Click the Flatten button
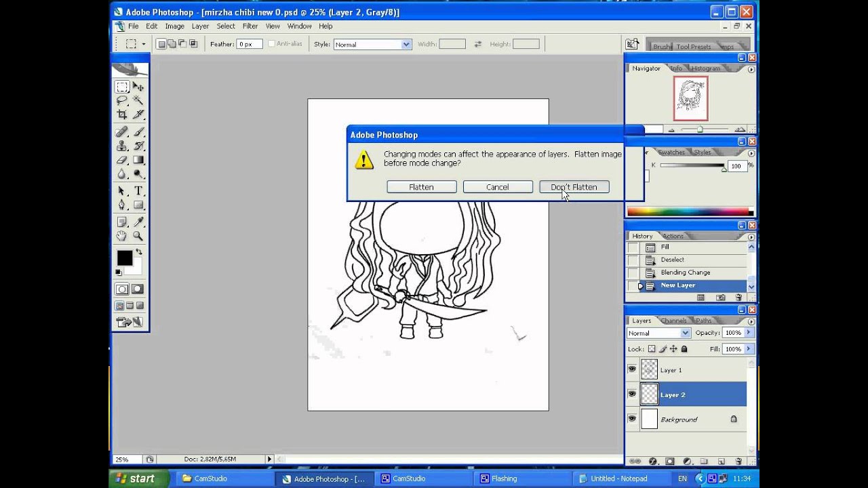Viewport: 868px width, 488px height. coord(421,187)
